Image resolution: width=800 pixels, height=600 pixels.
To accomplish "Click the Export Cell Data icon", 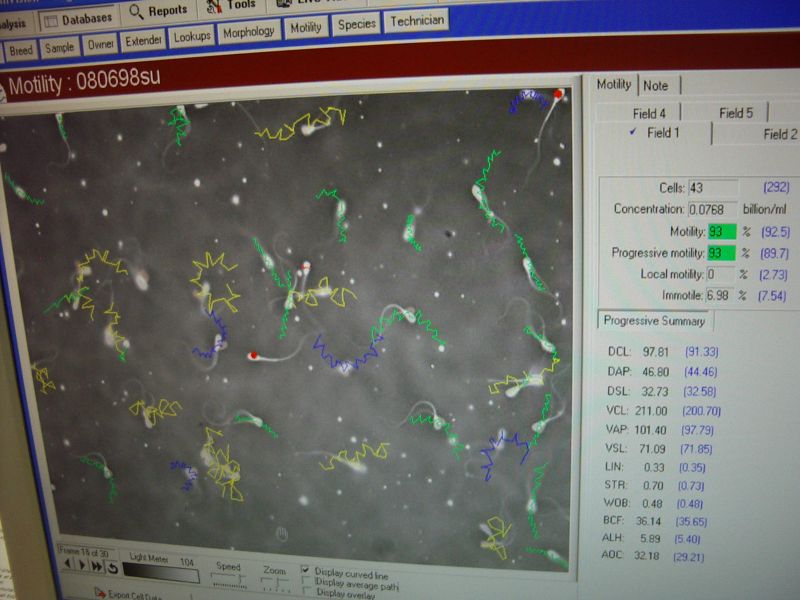I will pyautogui.click(x=100, y=592).
